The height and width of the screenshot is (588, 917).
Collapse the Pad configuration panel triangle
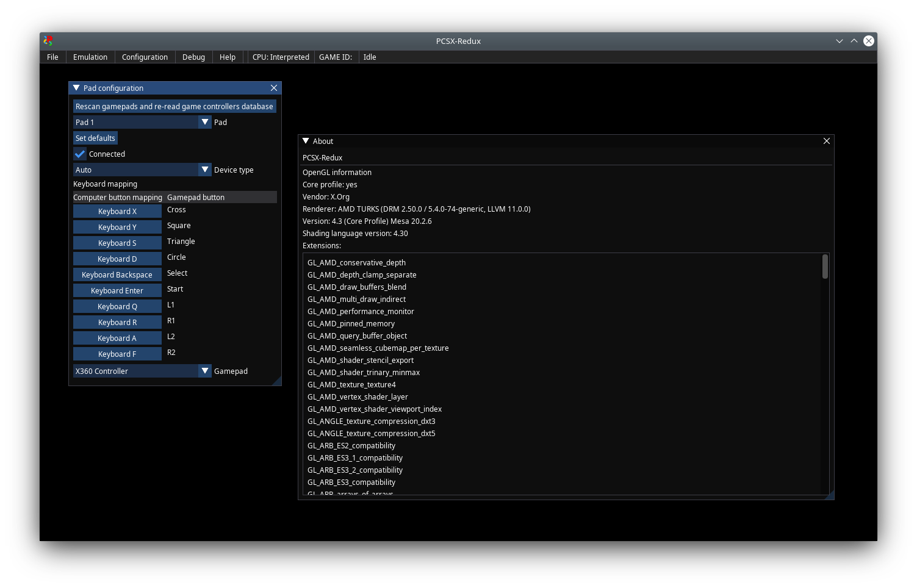click(76, 88)
